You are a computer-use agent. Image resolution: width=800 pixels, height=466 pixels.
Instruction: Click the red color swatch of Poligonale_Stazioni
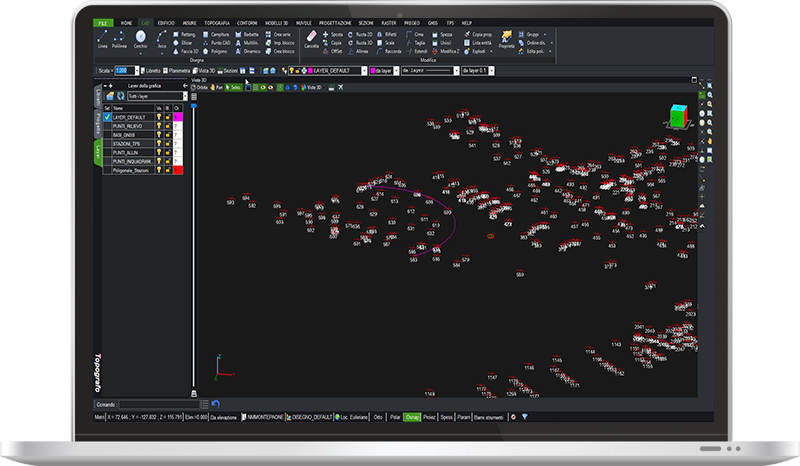178,171
